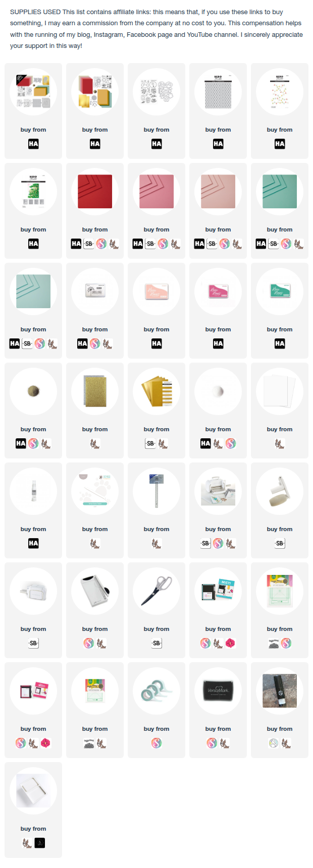
Task: Click the HA store icon under red cardstock
Action: pos(76,244)
